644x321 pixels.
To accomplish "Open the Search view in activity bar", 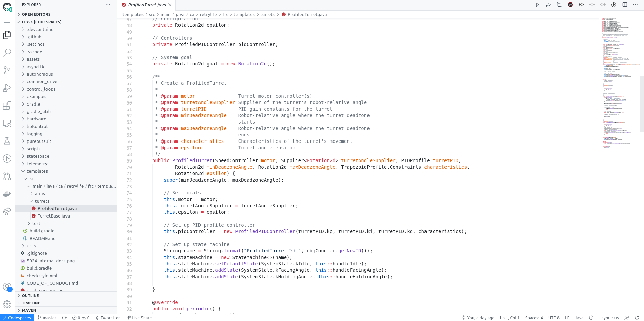I will (7, 52).
